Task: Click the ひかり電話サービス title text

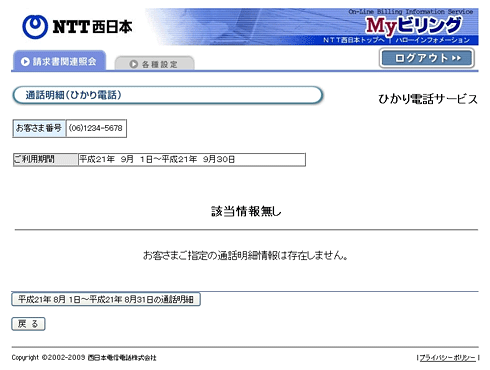Action: pos(428,99)
